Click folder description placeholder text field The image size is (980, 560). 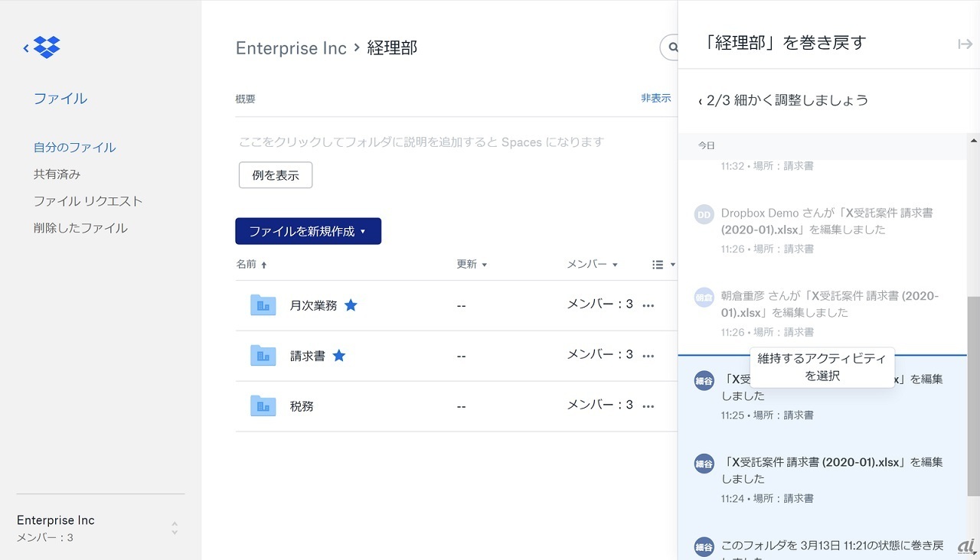pyautogui.click(x=421, y=142)
